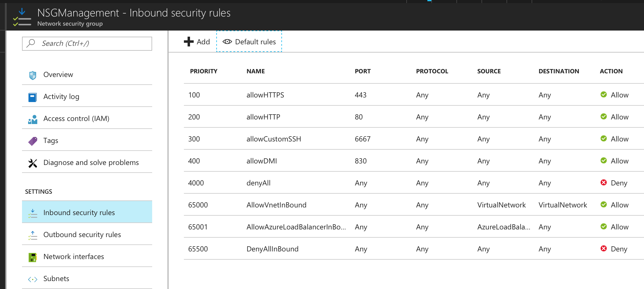Select the Network interfaces card icon
This screenshot has width=644, height=289.
(32, 257)
